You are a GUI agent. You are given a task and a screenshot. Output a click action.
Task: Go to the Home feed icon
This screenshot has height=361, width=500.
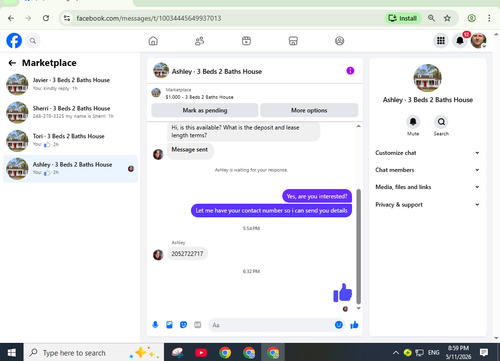(153, 41)
